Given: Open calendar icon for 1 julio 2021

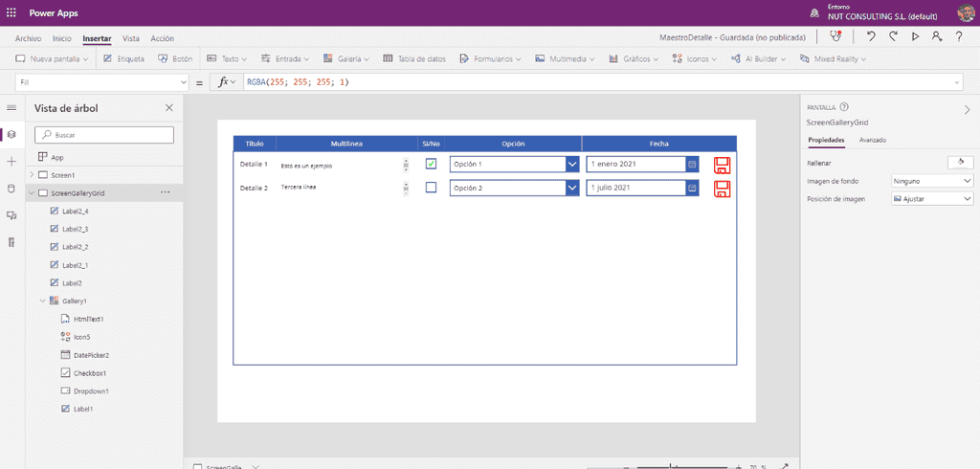Looking at the screenshot, I should point(692,188).
